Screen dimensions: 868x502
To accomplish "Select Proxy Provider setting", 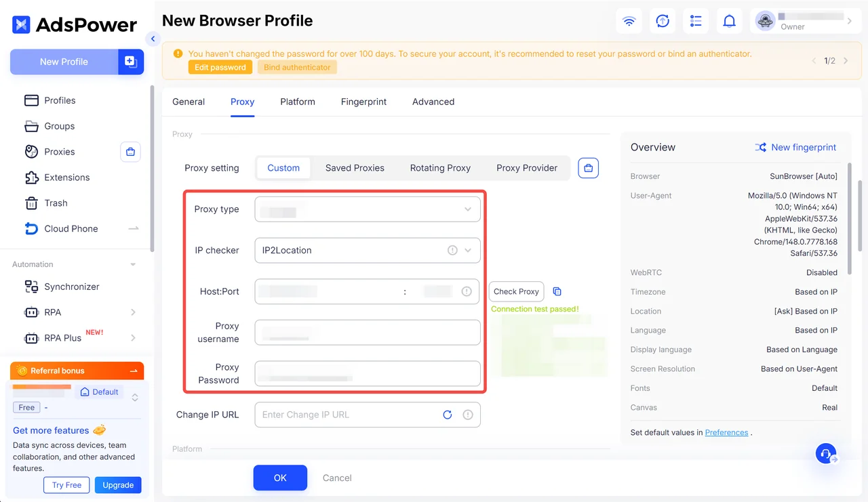I will coord(527,168).
